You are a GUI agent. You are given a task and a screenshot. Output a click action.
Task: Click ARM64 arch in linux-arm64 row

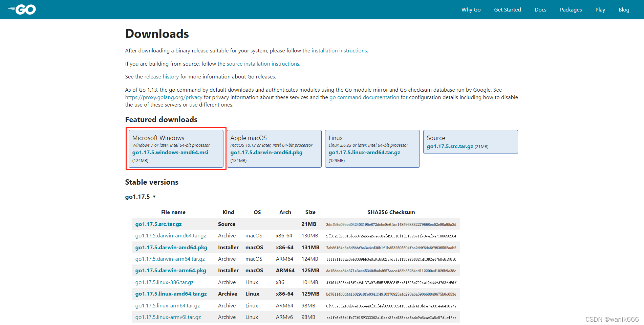pos(284,306)
